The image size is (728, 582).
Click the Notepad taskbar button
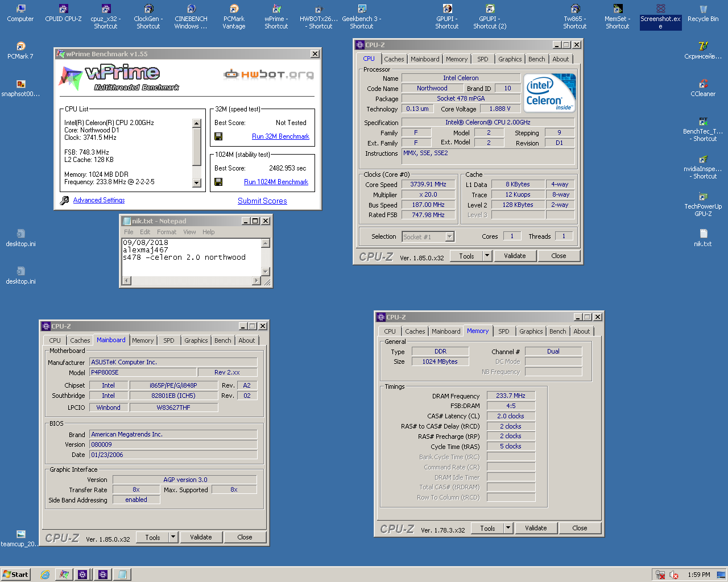coord(122,575)
